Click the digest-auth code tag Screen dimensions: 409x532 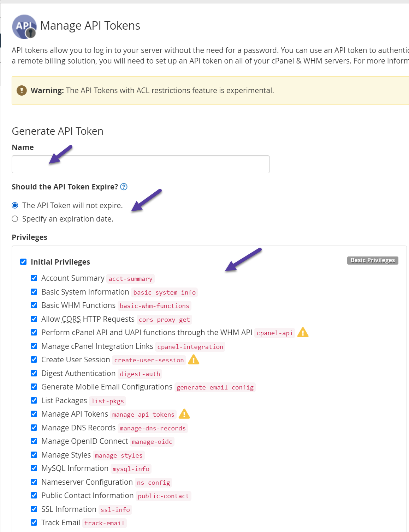point(140,374)
